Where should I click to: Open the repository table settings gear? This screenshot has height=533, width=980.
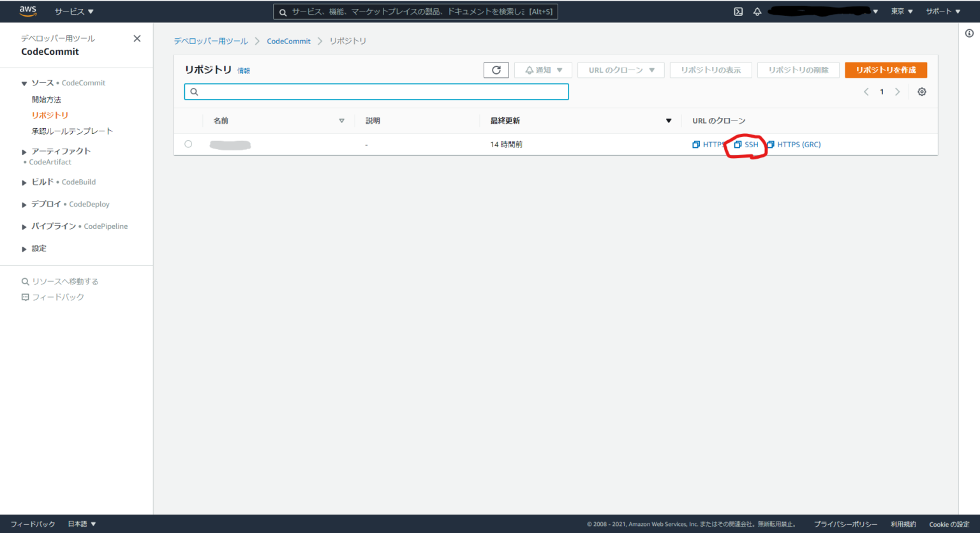click(x=921, y=91)
